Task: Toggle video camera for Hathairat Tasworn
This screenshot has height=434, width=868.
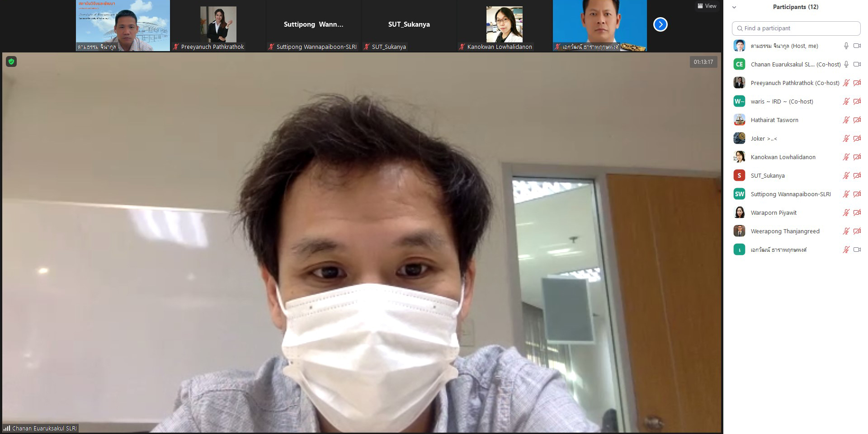Action: pyautogui.click(x=857, y=120)
